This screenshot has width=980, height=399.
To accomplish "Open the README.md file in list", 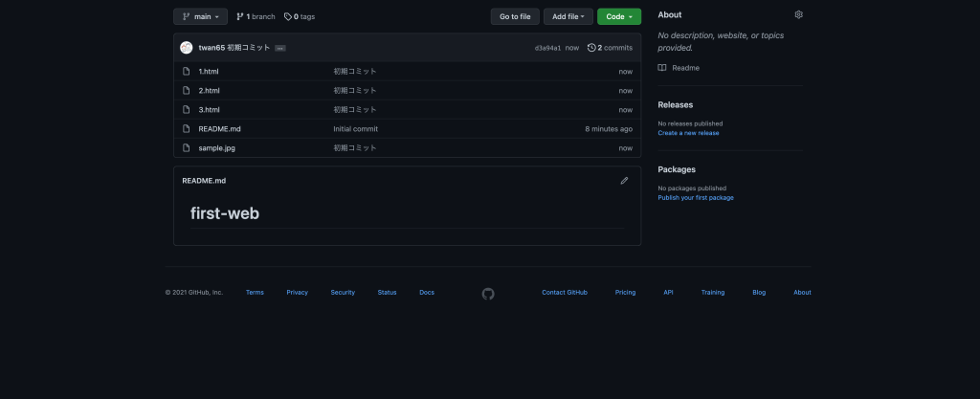I will click(x=220, y=129).
